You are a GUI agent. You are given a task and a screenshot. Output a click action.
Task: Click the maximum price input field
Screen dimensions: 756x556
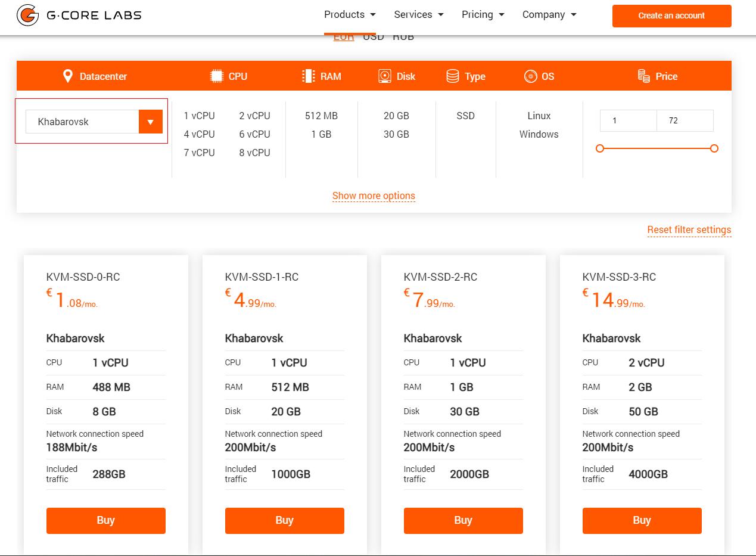[685, 120]
